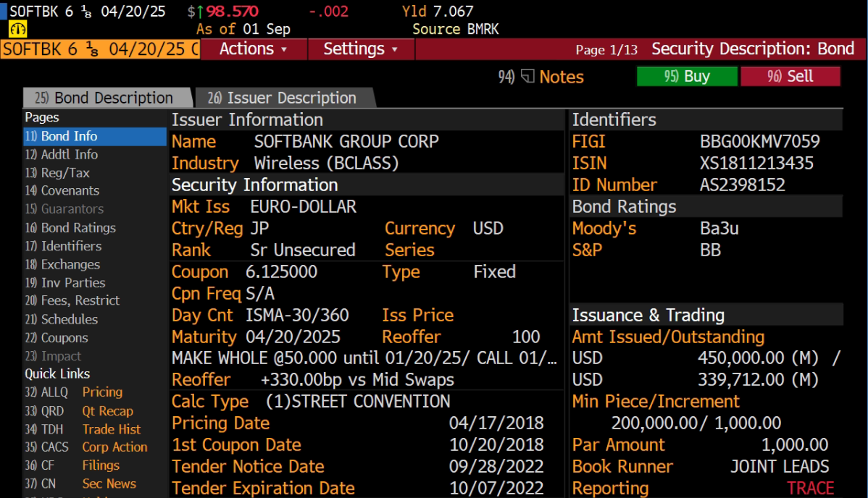The image size is (868, 498).
Task: Click Moody's rating Ba3u
Action: (x=719, y=229)
